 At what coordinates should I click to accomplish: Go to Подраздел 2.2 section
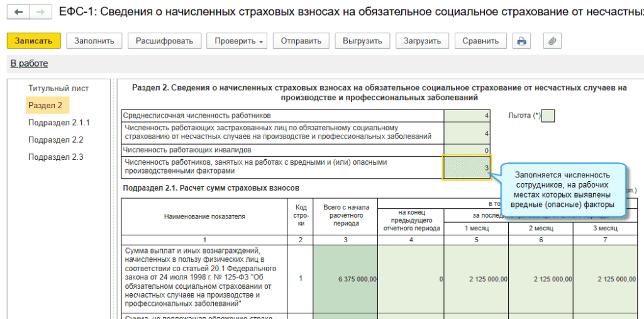coord(55,140)
